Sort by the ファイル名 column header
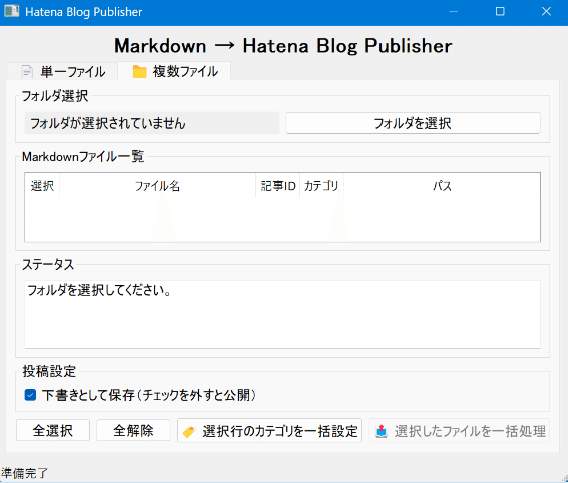 tap(158, 186)
